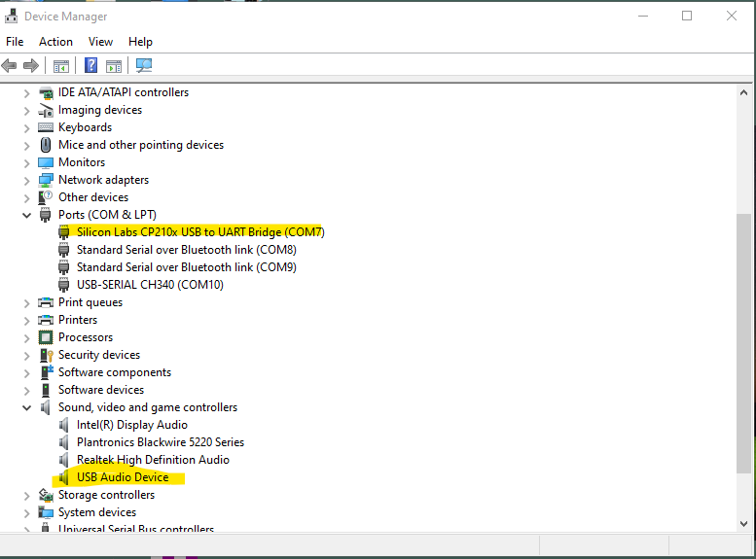The image size is (756, 559).
Task: Click the Other devices label
Action: tap(93, 197)
